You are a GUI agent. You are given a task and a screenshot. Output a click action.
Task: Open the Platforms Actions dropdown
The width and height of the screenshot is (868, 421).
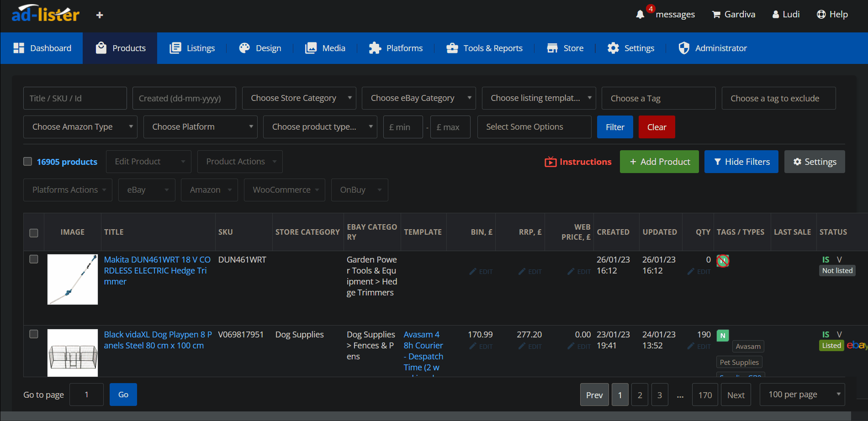pyautogui.click(x=68, y=190)
